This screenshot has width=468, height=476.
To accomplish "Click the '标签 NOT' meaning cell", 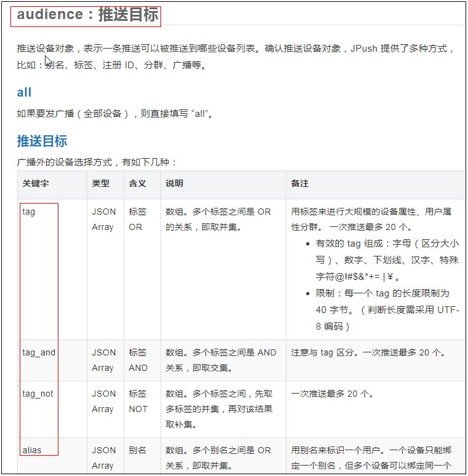I will click(138, 402).
